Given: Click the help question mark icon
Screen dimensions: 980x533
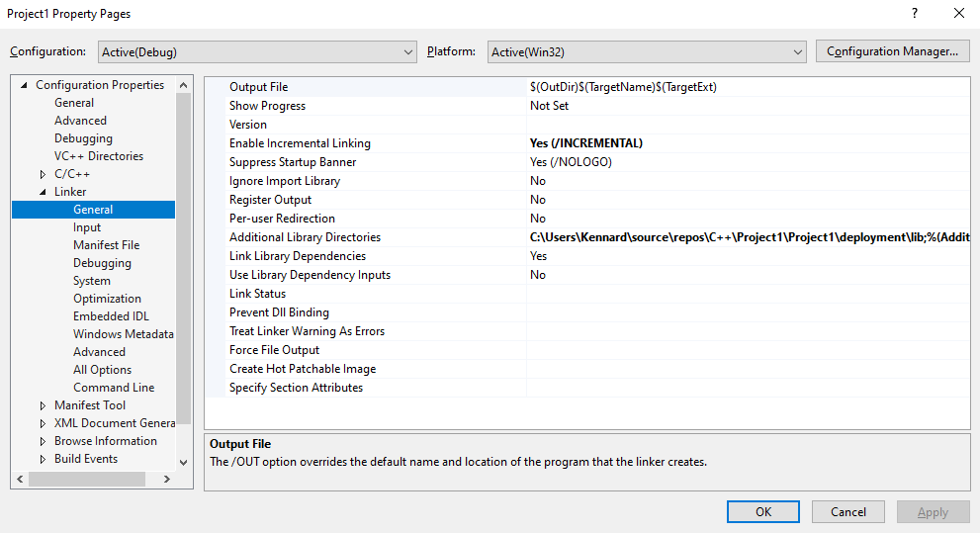Looking at the screenshot, I should 912,14.
